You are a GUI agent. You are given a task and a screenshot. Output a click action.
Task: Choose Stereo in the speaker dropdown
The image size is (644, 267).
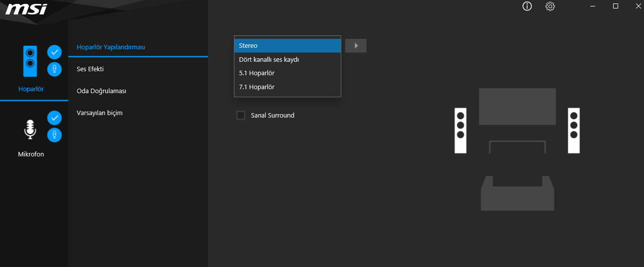pos(287,46)
